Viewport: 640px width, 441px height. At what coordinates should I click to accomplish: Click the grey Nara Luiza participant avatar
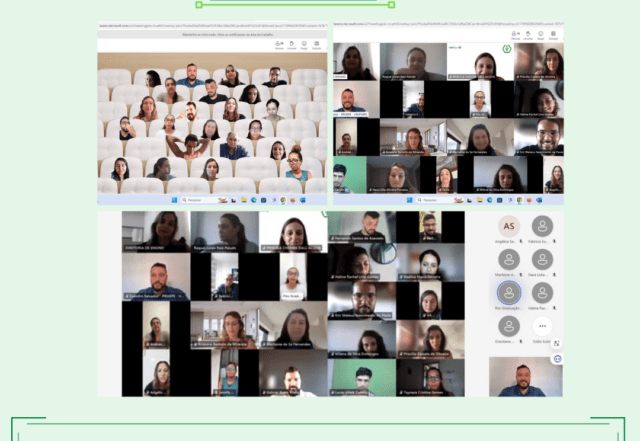542,260
